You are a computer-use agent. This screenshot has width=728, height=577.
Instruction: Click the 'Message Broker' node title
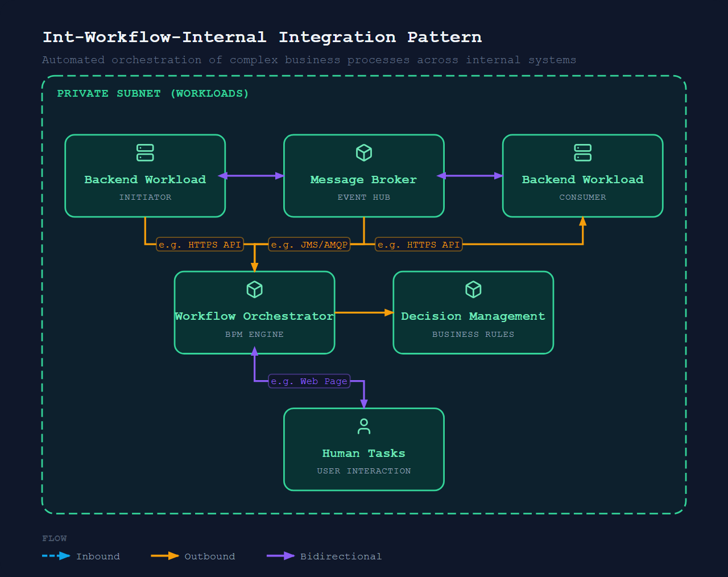(364, 180)
